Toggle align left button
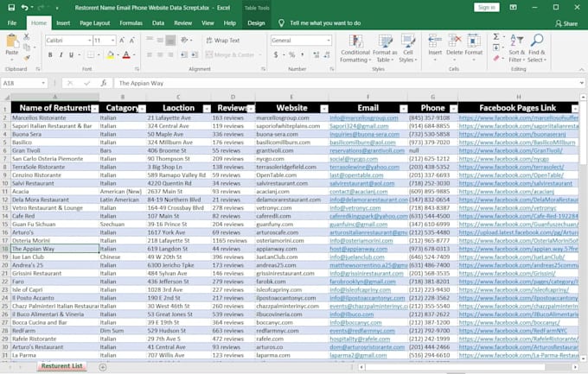 (150, 54)
